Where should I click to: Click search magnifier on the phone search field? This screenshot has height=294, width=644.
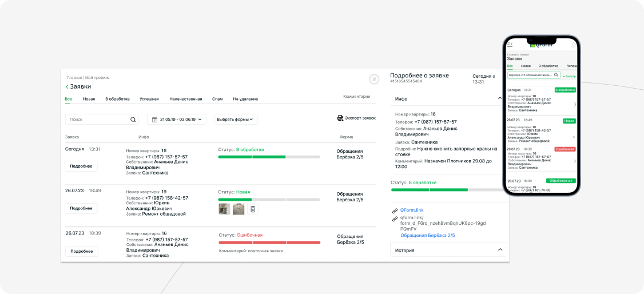[x=556, y=75]
